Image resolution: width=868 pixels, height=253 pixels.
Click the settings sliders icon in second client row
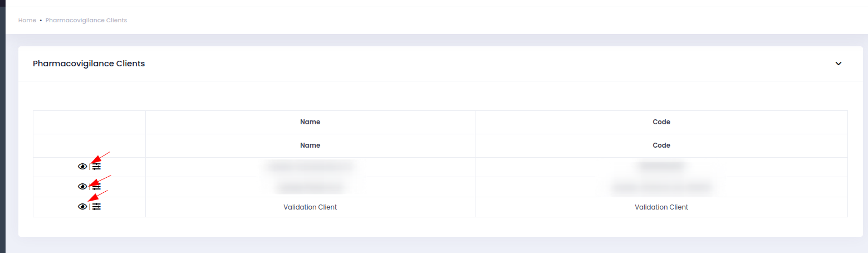tap(97, 187)
